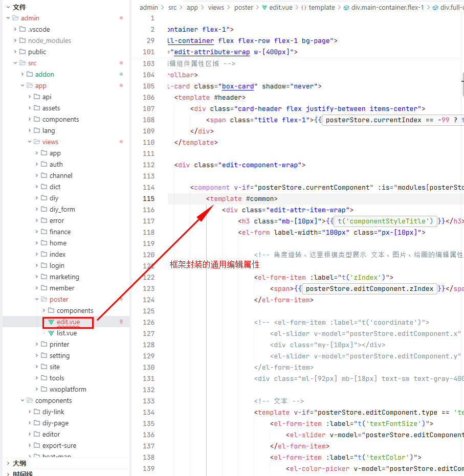The height and width of the screenshot is (476, 464).
Task: Click the Vue icon beside edit.vue in explorer
Action: click(x=51, y=322)
